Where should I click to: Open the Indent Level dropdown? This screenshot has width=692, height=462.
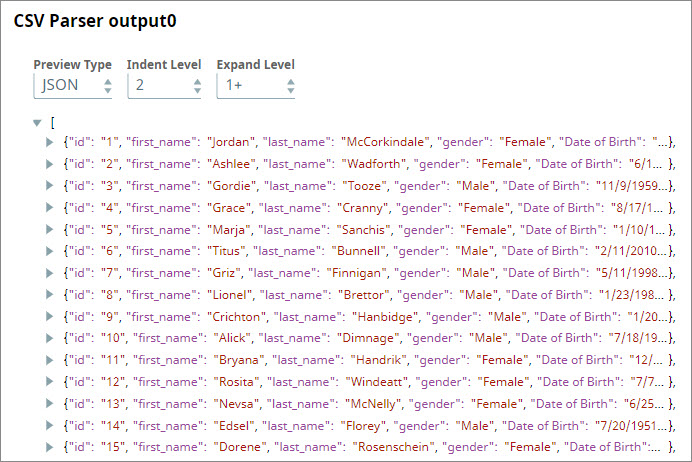[166, 86]
